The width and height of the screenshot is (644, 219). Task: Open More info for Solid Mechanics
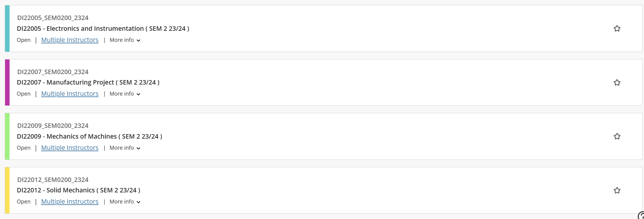[x=125, y=202]
